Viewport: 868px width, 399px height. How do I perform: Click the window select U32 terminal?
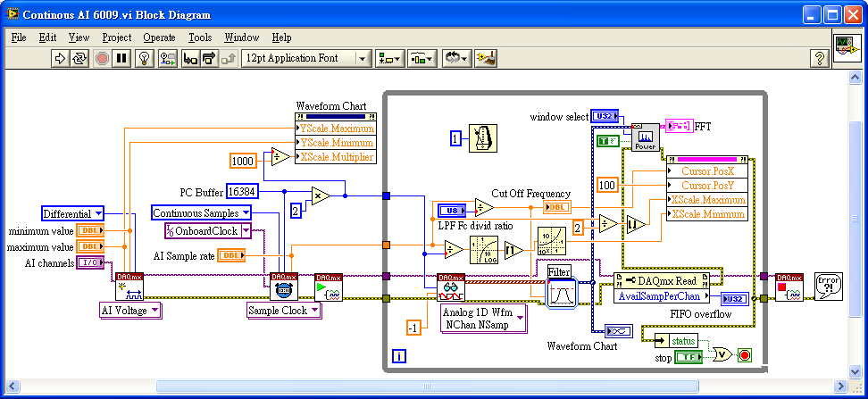pos(605,116)
